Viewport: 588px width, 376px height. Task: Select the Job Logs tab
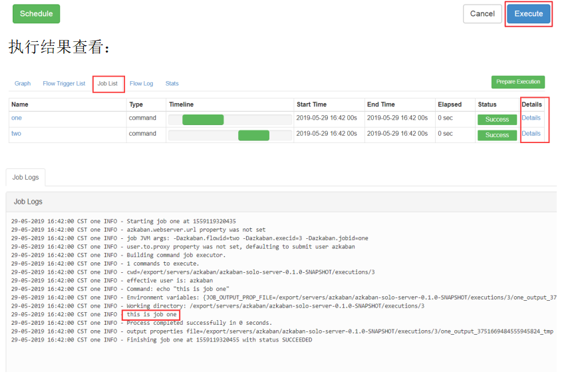(x=25, y=177)
